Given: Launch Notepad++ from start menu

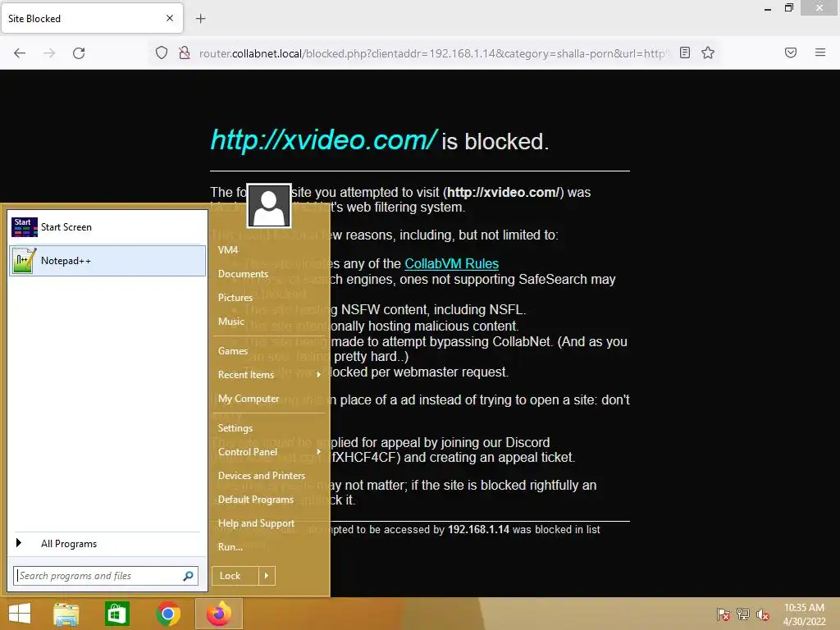Looking at the screenshot, I should click(x=107, y=261).
